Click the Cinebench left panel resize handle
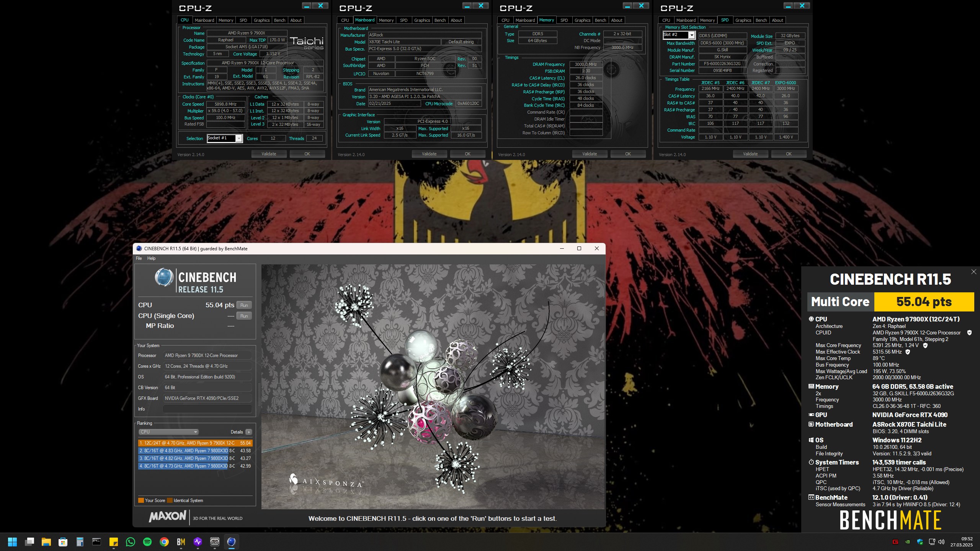This screenshot has height=551, width=980. [259, 394]
